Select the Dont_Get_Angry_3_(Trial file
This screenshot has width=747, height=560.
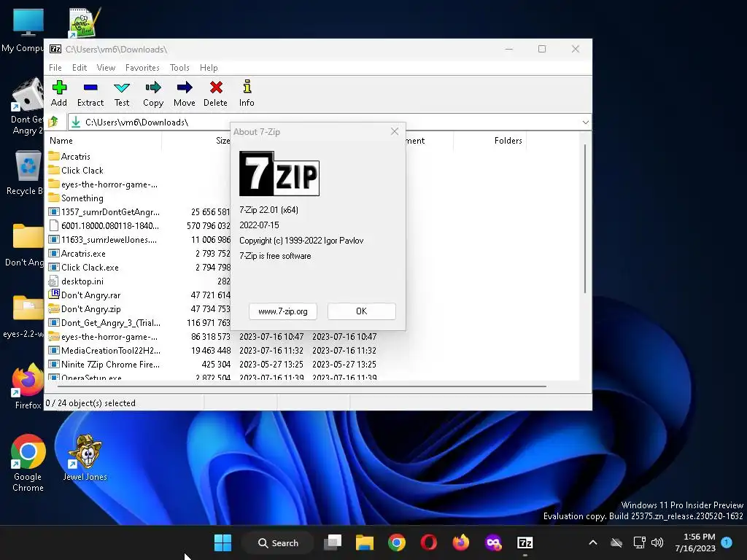pos(111,322)
